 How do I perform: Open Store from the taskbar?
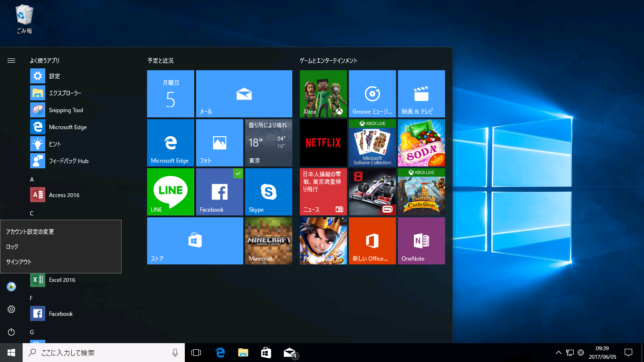266,353
